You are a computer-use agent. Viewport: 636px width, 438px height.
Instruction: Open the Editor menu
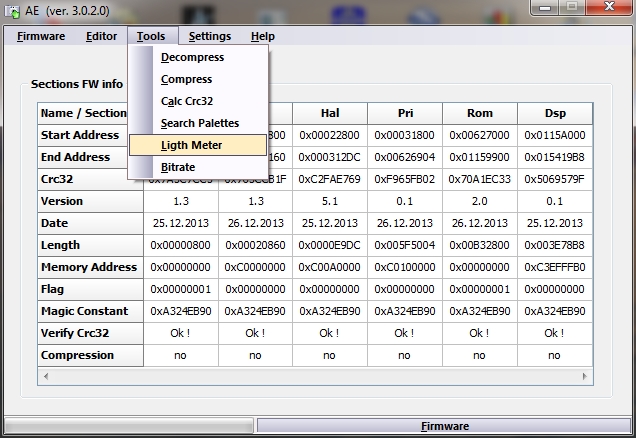(x=101, y=36)
